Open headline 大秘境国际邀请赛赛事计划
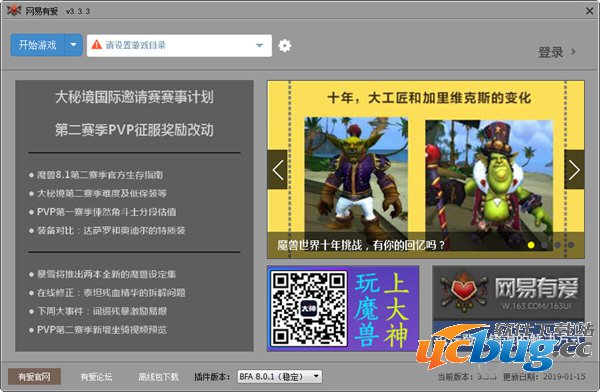This screenshot has width=600, height=392. 134,97
